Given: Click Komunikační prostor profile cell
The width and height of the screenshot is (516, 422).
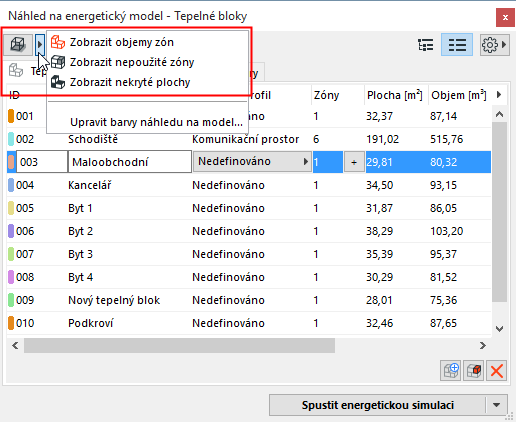Looking at the screenshot, I should click(245, 139).
